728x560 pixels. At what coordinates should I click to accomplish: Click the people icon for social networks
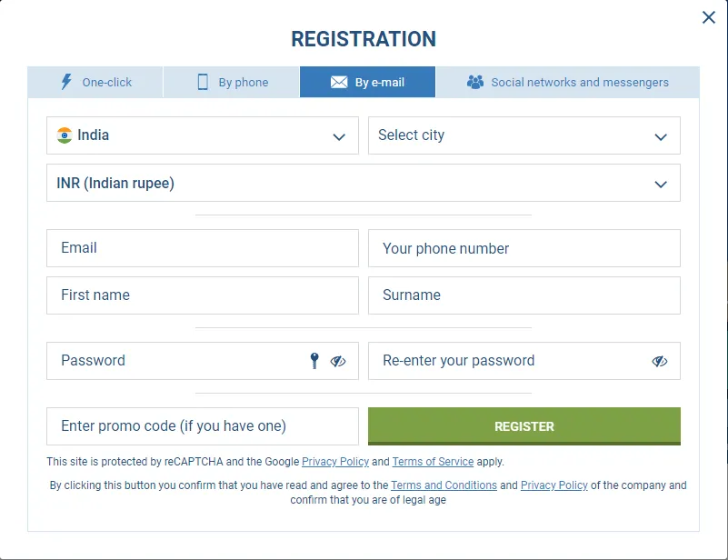[475, 82]
